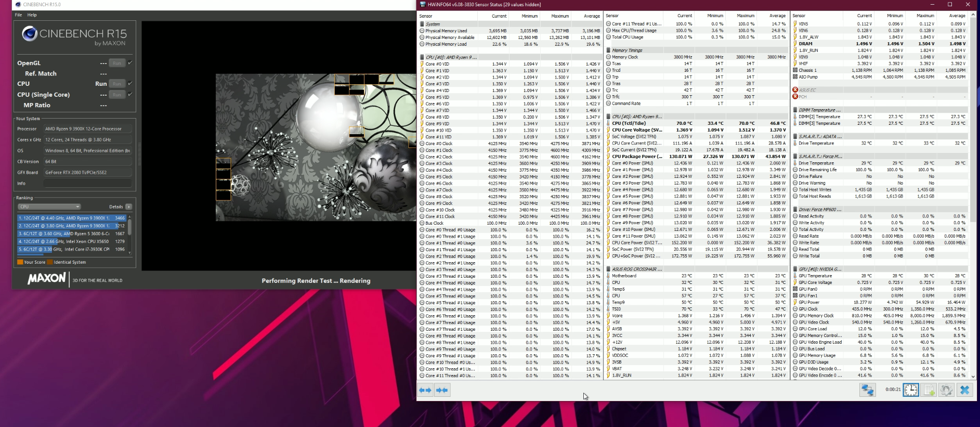
Task: Click the chip icon next to System group
Action: 422,24
